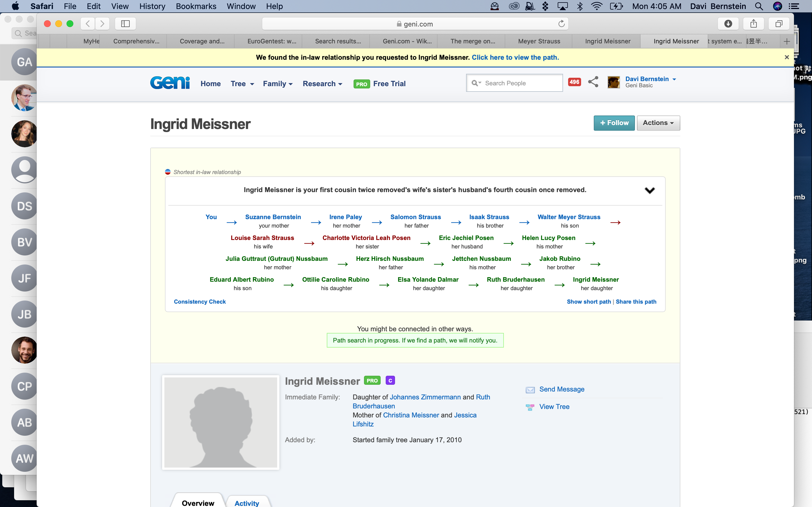Open the Actions dropdown
Image resolution: width=812 pixels, height=507 pixels.
point(658,123)
